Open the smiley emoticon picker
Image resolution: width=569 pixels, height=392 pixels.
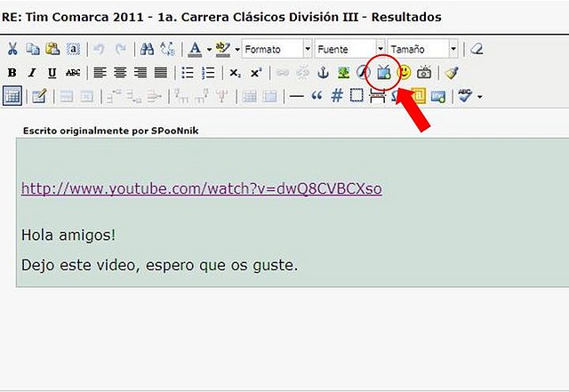404,72
